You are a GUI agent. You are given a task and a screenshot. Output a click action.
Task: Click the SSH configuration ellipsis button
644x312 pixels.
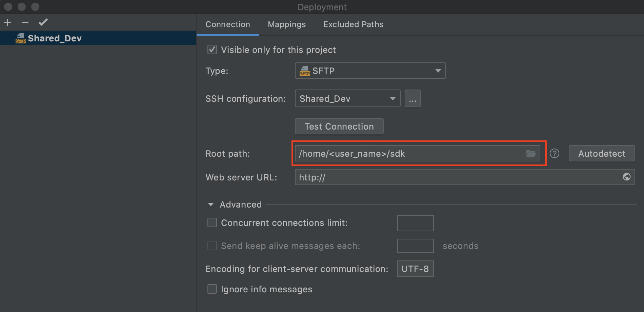(412, 98)
